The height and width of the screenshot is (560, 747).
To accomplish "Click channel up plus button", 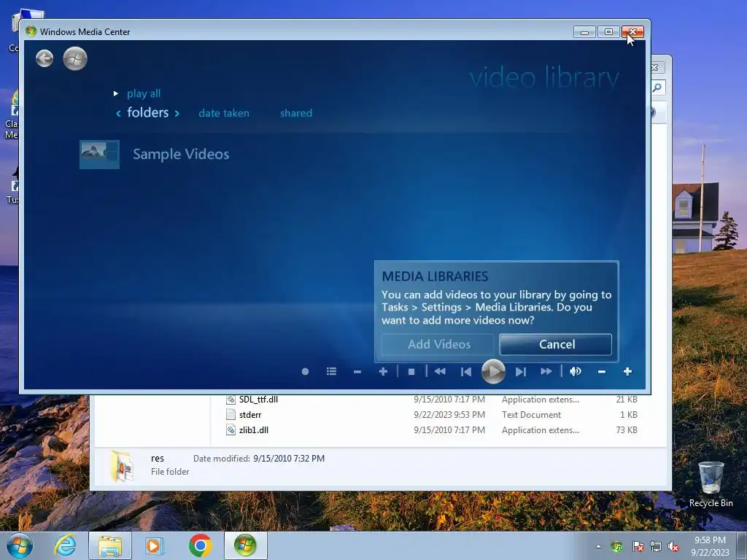I will [x=383, y=371].
